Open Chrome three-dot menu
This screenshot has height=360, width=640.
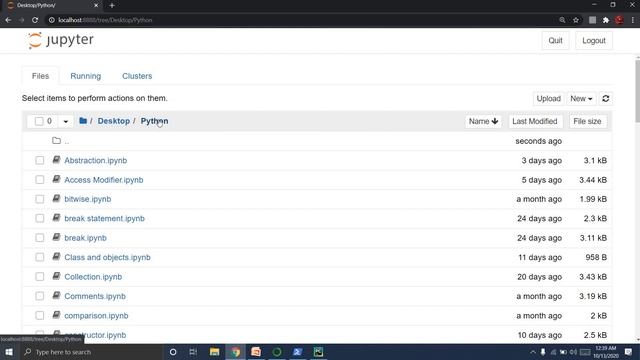point(633,20)
